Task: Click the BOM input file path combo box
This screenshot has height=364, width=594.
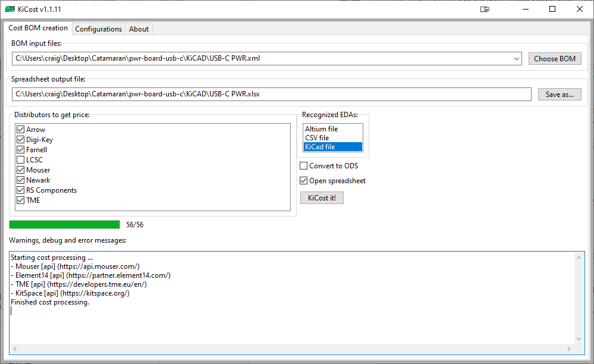Action: [x=267, y=59]
